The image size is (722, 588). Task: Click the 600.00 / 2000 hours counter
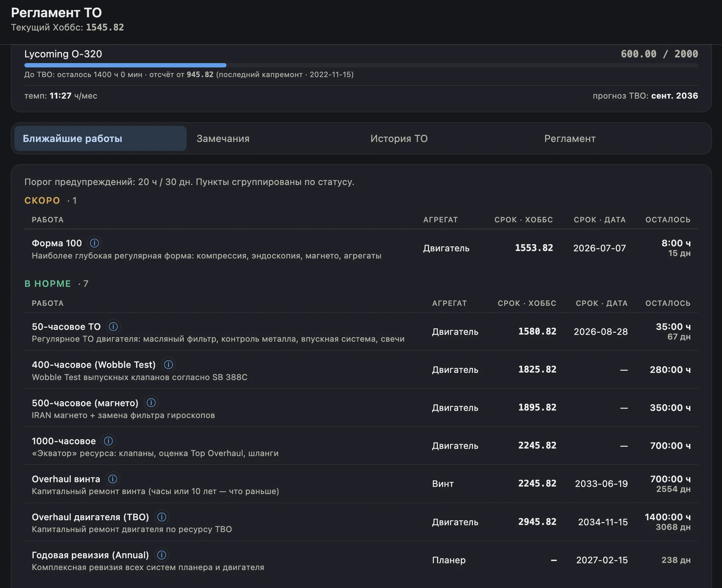click(659, 54)
